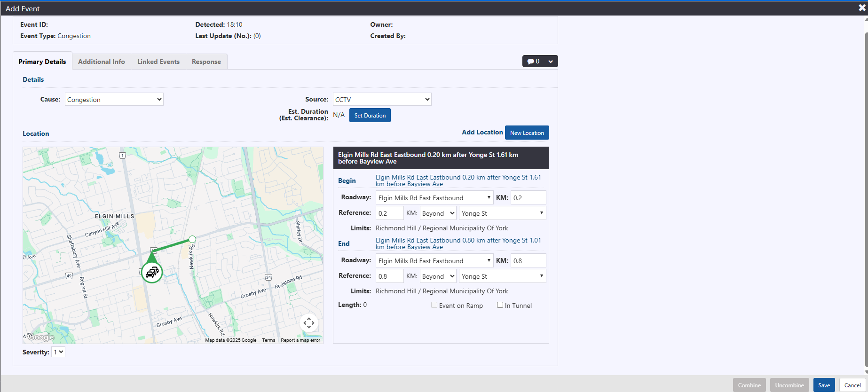The width and height of the screenshot is (868, 392).
Task: Click the map fullscreen toggle icon
Action: (308, 323)
